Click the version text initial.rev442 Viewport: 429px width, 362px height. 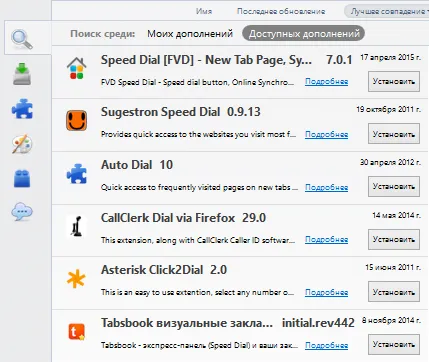[318, 323]
